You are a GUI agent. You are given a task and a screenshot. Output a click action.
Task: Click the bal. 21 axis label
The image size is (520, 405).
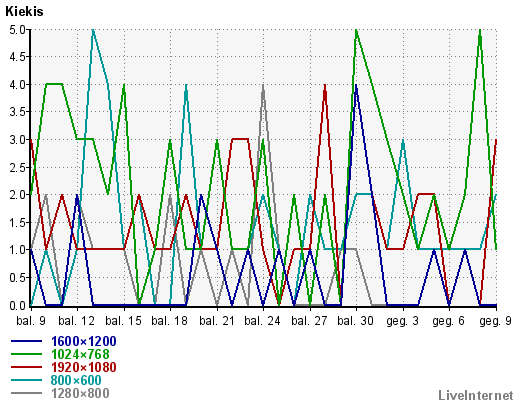217,321
